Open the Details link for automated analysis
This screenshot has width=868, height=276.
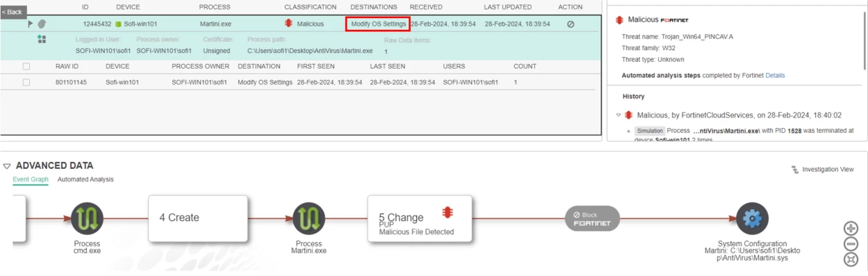pos(775,75)
